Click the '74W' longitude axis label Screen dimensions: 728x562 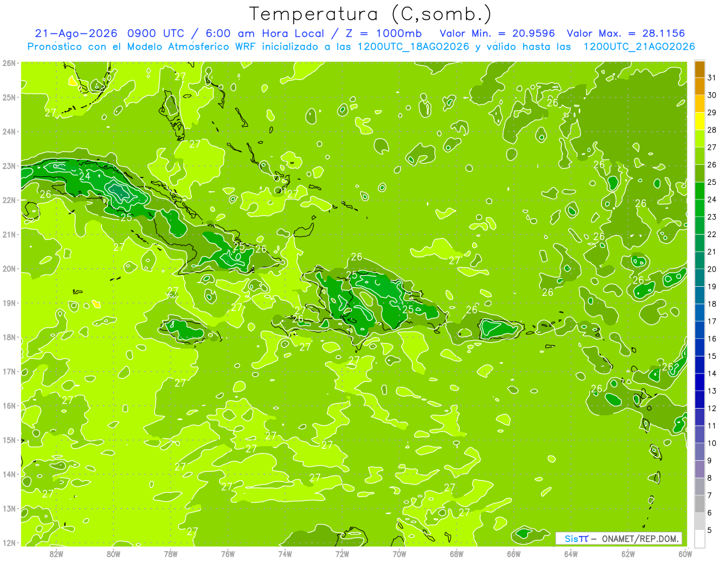pos(285,553)
